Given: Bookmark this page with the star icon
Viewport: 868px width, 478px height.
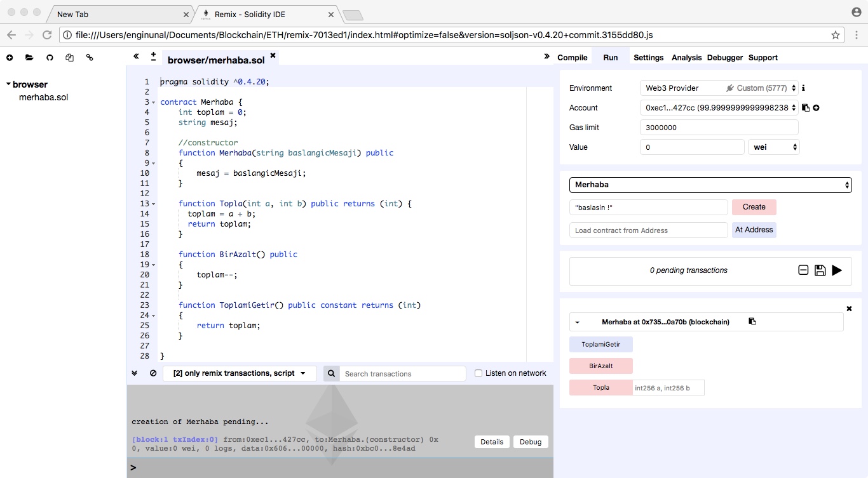Looking at the screenshot, I should (x=836, y=35).
